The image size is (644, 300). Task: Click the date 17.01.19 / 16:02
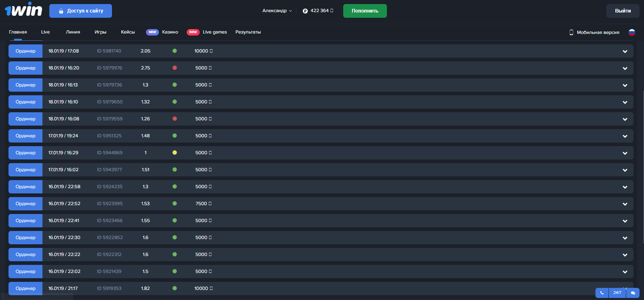[63, 170]
